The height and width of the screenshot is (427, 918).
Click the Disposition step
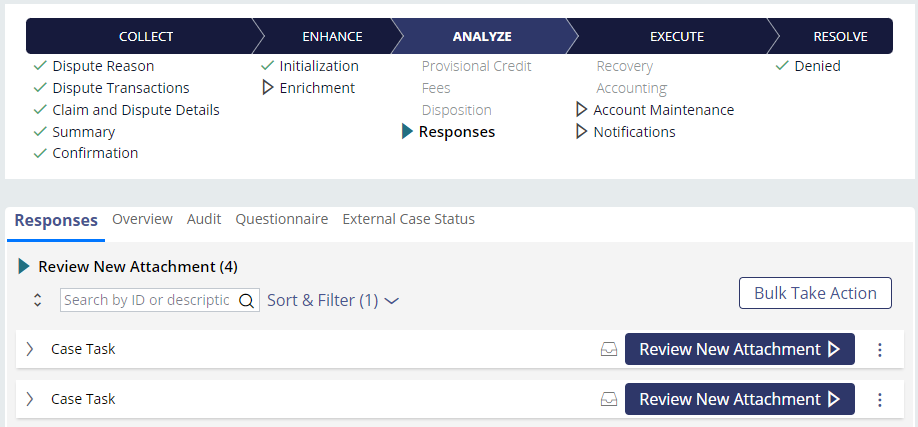coord(457,110)
